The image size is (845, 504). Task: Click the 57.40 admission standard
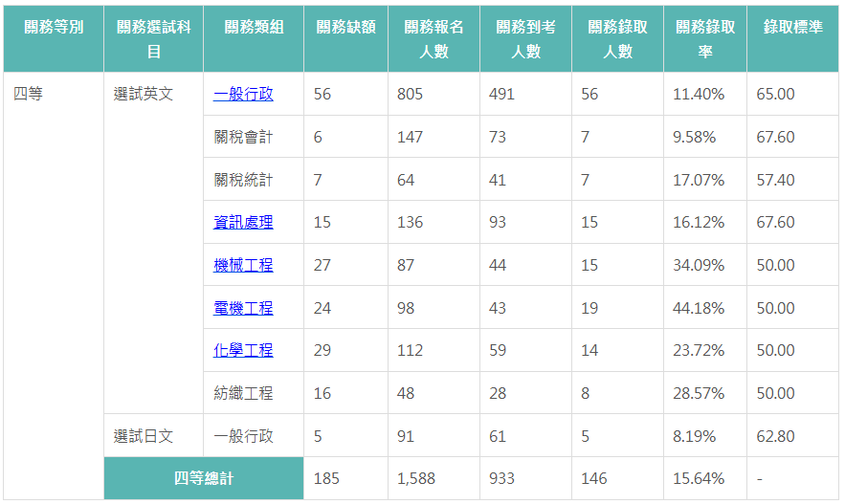(x=775, y=180)
